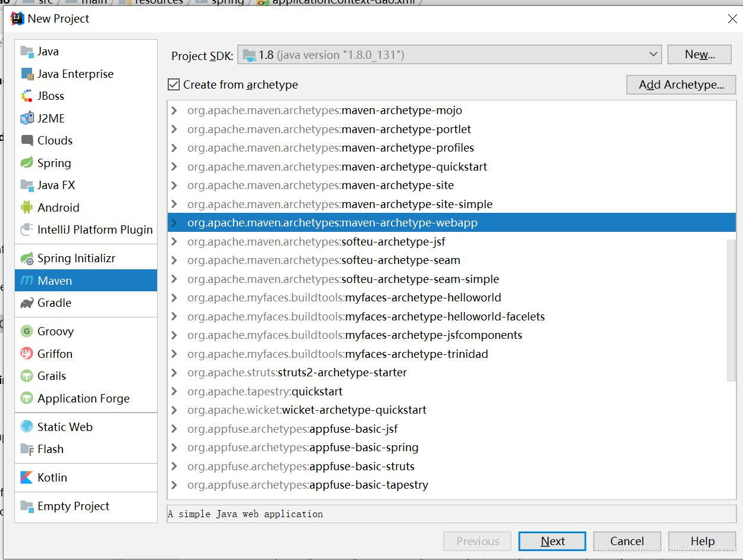Select appfuse-basic-struts row
The width and height of the screenshot is (743, 560).
pos(452,466)
